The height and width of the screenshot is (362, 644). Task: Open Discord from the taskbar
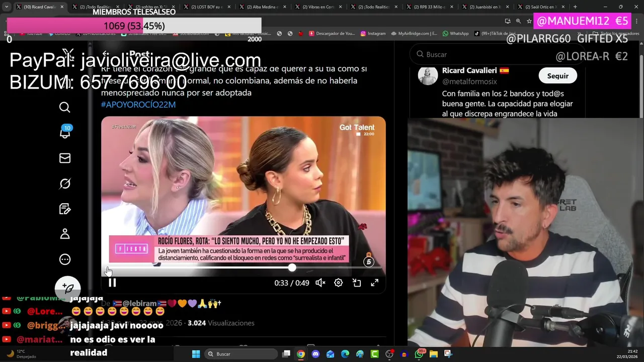pos(315,354)
